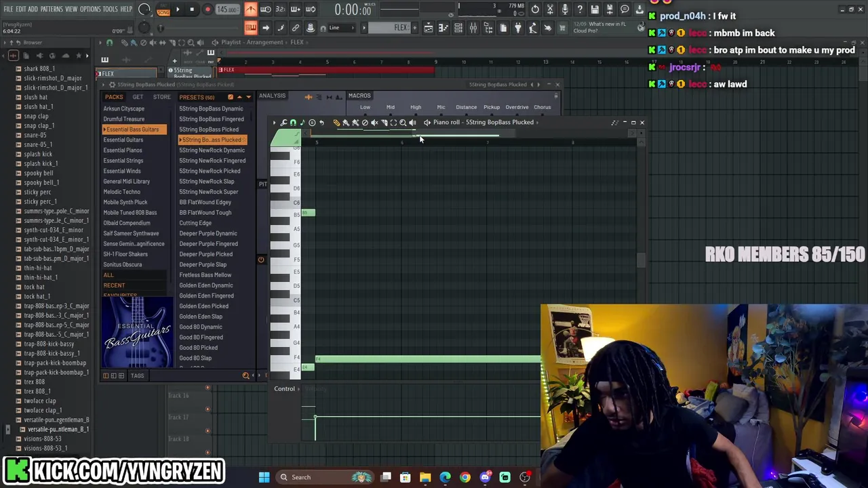Select the long F4 note
The width and height of the screenshot is (868, 488).
(428, 359)
